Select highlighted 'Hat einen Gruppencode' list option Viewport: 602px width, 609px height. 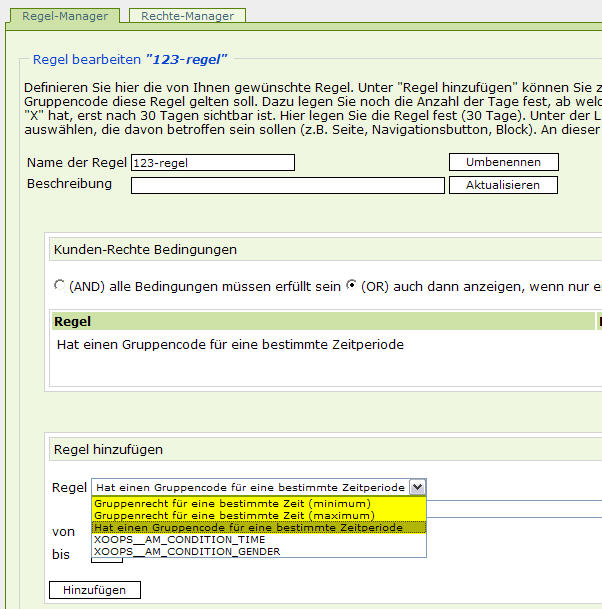click(x=248, y=527)
